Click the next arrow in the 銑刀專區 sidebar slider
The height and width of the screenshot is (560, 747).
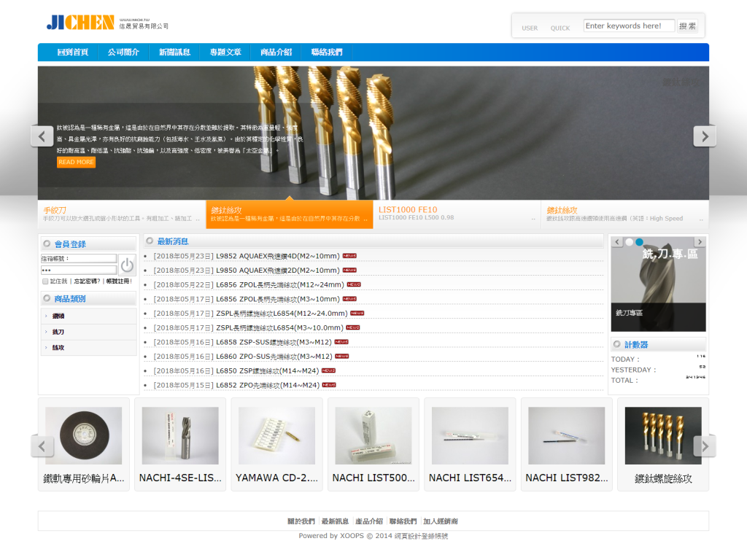700,242
